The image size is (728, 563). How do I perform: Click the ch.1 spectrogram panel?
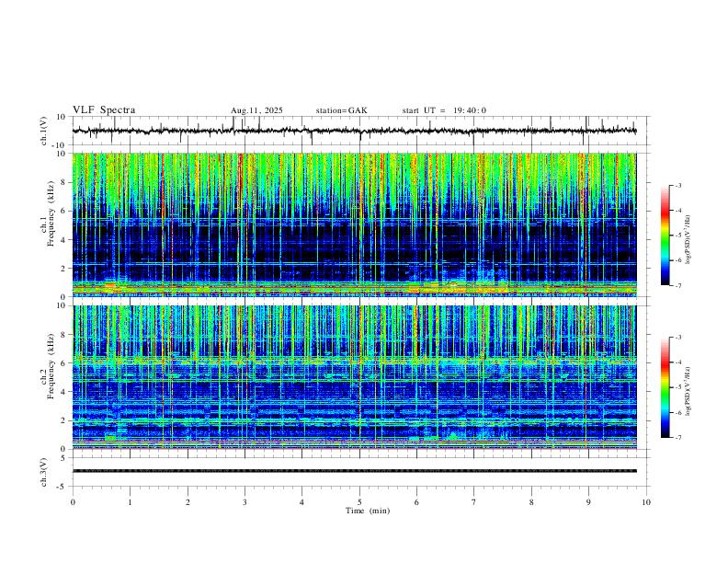point(355,224)
